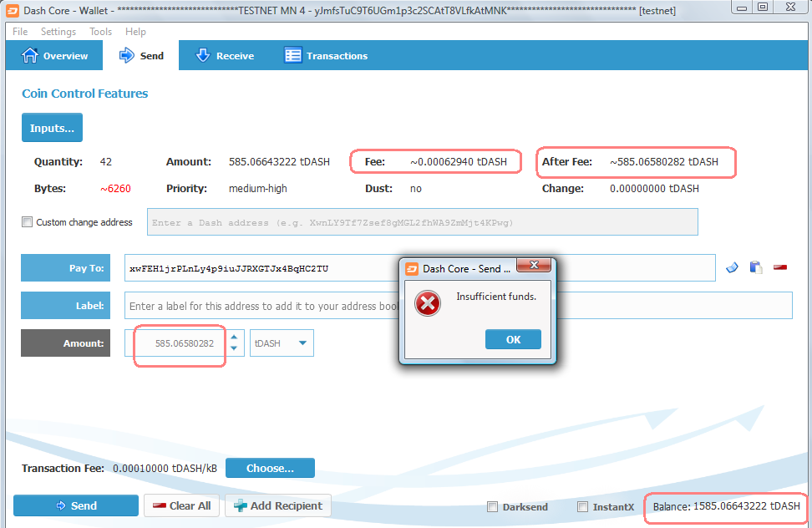Add Recipient to the transaction
This screenshot has width=812, height=528.
(x=278, y=505)
